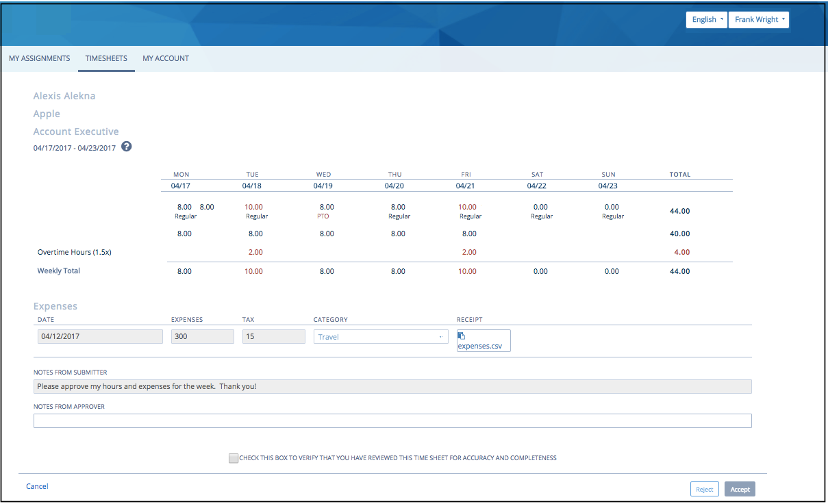Click the Notes From Submitter text field
The height and width of the screenshot is (504, 828).
(392, 386)
